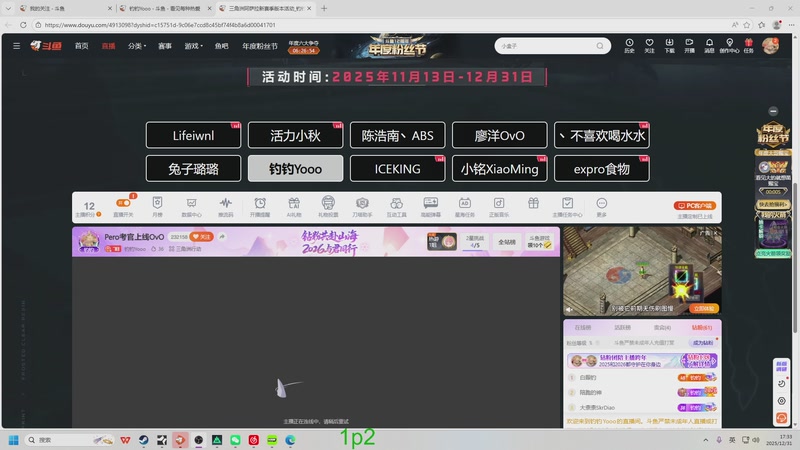Click the share arrow beside 关注
The height and width of the screenshot is (450, 800).
(x=222, y=237)
